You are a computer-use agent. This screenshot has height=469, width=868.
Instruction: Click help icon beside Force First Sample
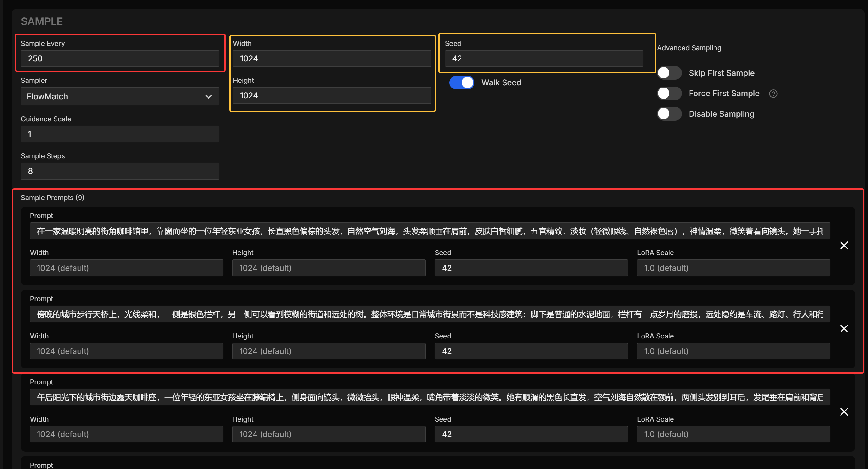tap(773, 94)
